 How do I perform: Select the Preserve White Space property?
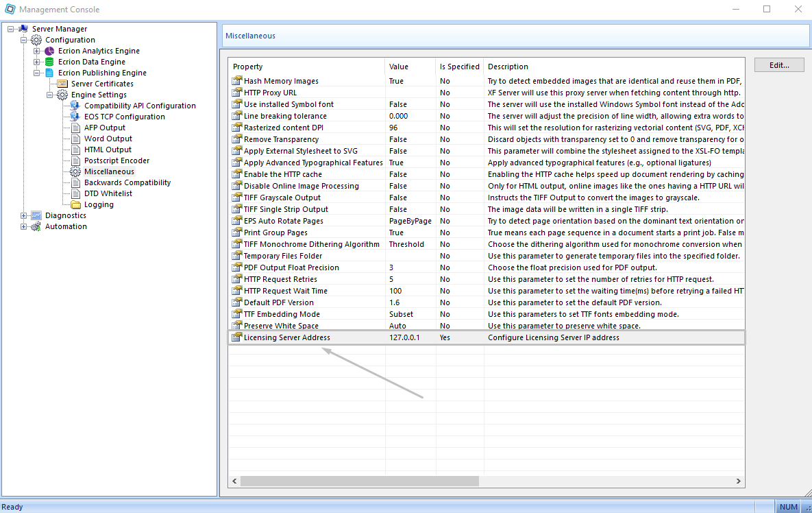pos(281,326)
